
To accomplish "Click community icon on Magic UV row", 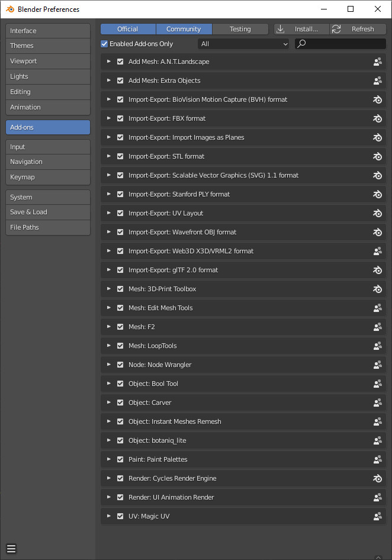I will [377, 516].
